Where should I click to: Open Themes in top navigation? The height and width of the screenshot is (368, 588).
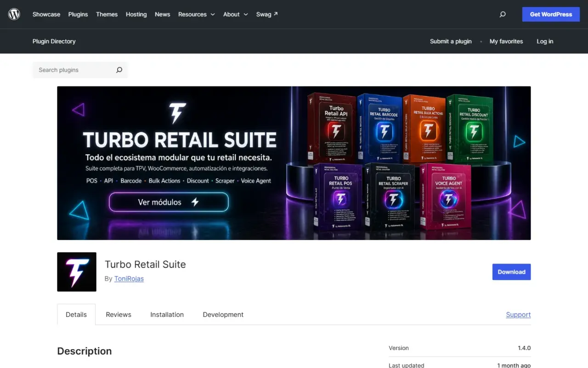pyautogui.click(x=107, y=14)
